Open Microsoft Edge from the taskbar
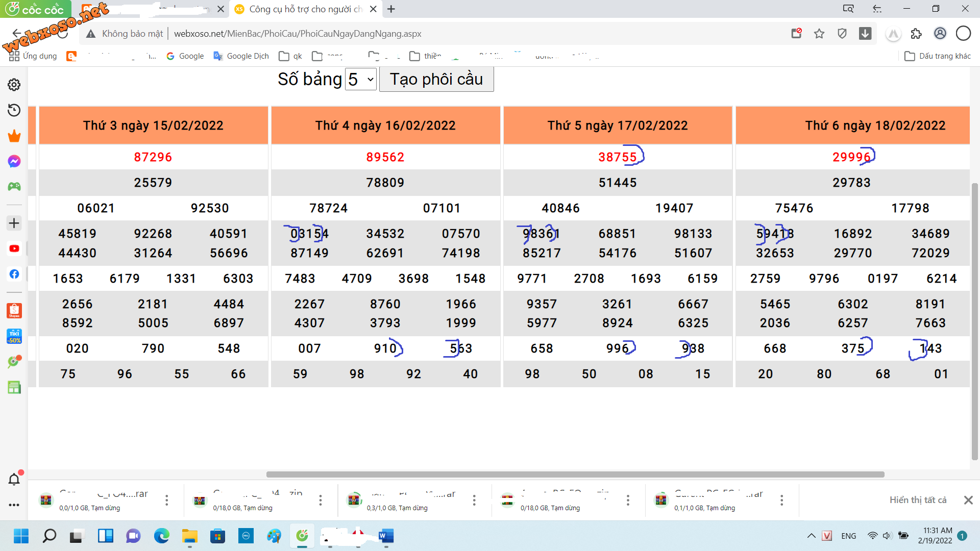Image resolution: width=980 pixels, height=551 pixels. pyautogui.click(x=161, y=536)
